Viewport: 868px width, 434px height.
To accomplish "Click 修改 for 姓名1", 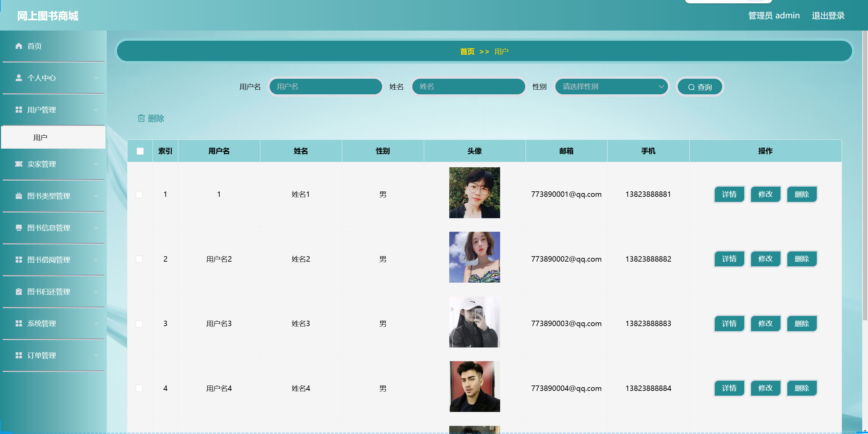I will pos(766,194).
